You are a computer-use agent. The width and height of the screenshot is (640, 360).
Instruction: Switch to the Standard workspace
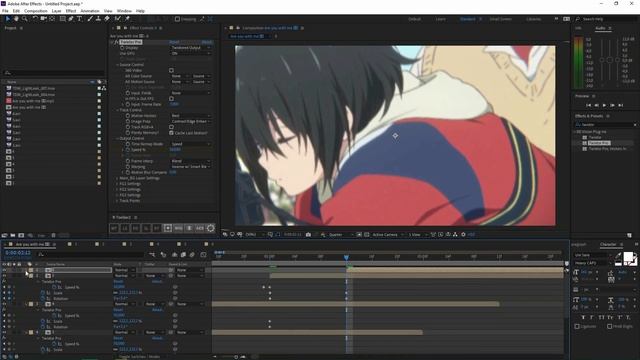point(468,19)
